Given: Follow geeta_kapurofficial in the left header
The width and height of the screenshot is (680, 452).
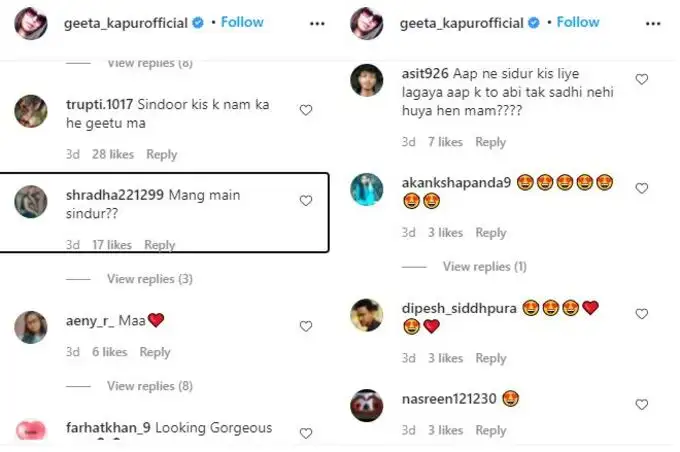Looking at the screenshot, I should 242,22.
